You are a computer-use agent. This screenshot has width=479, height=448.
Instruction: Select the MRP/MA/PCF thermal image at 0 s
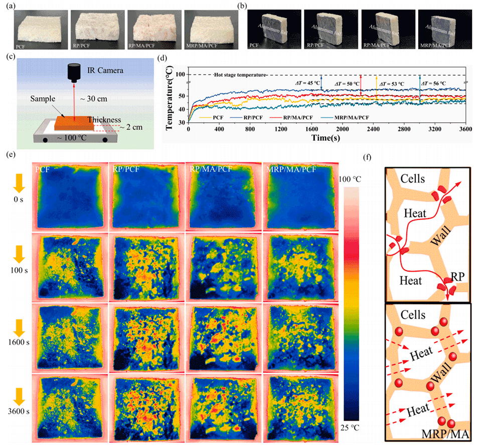tap(294, 195)
